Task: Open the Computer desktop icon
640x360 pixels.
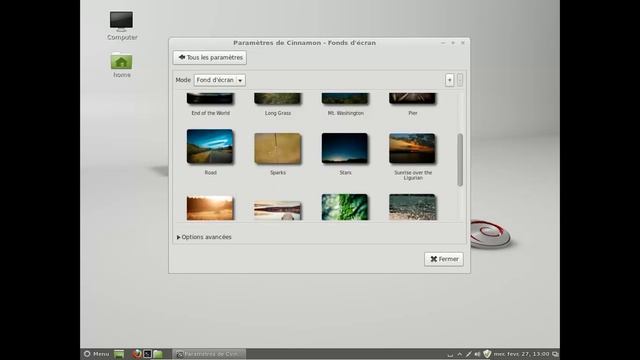Action: pyautogui.click(x=122, y=26)
